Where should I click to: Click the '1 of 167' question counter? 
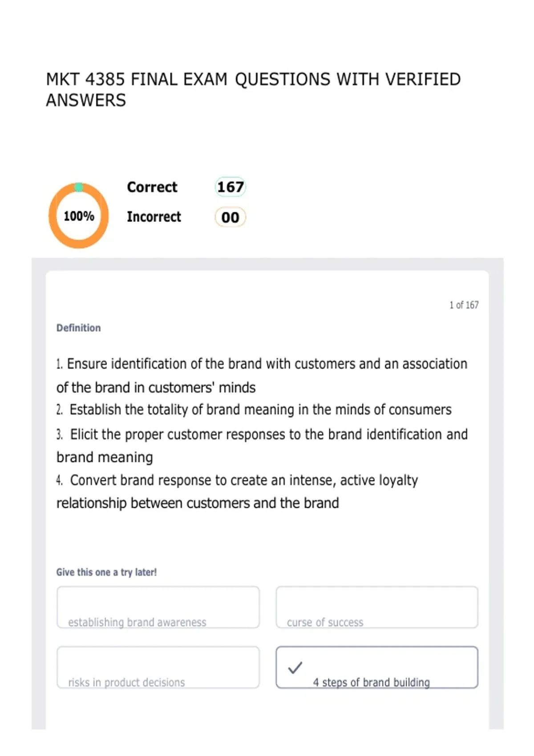(464, 305)
